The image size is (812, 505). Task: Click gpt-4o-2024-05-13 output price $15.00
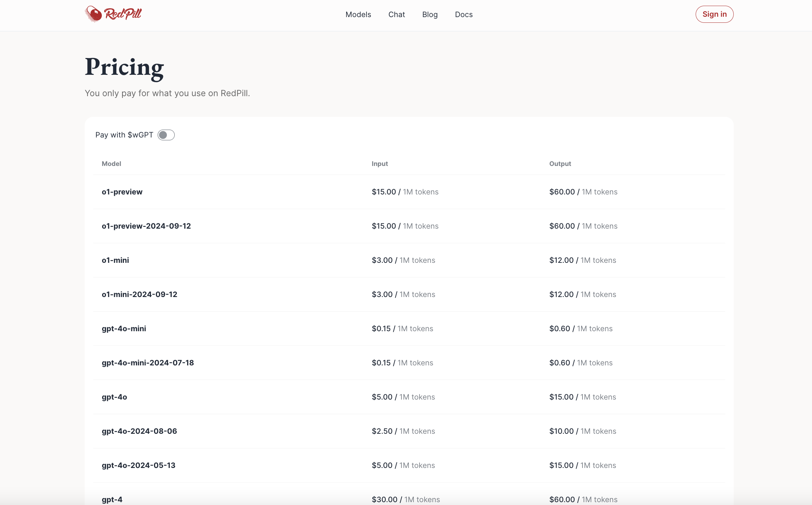click(561, 465)
